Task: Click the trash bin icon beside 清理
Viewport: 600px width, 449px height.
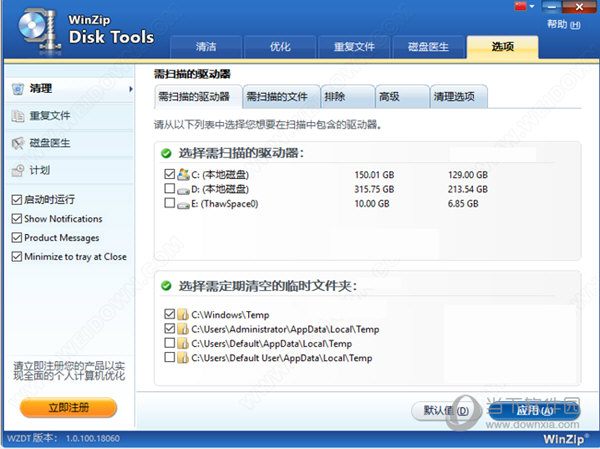Action: point(18,89)
